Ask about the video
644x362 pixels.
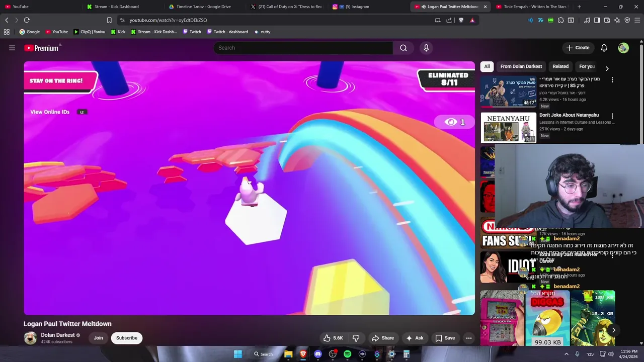click(x=415, y=338)
